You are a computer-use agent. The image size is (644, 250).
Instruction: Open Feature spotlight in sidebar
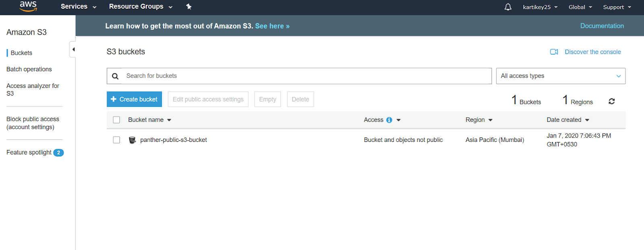pos(29,152)
